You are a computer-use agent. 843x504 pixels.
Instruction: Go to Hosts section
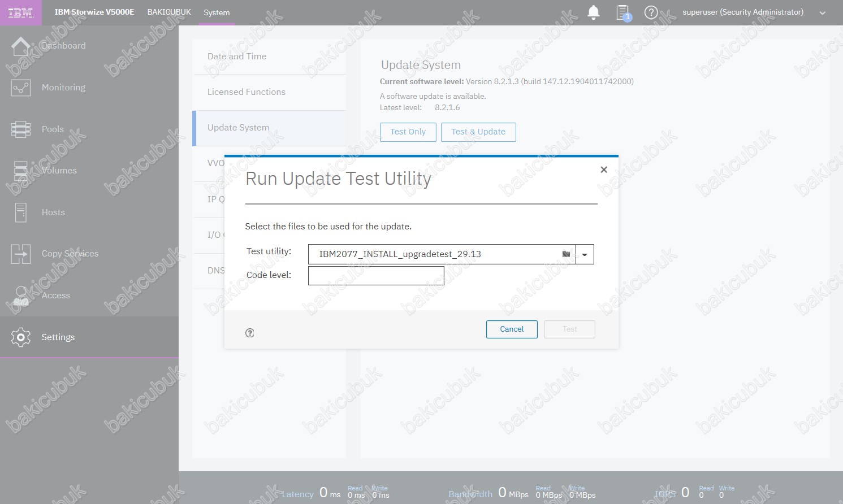pos(53,212)
